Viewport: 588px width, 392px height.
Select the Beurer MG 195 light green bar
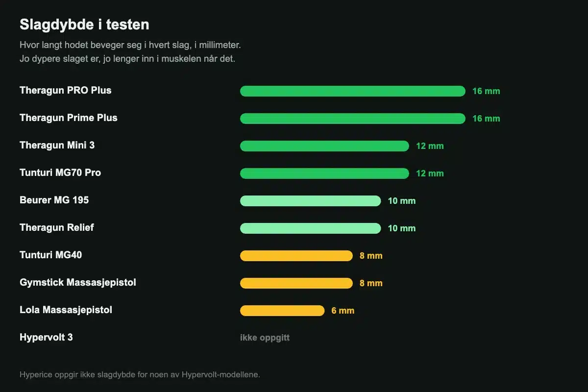tap(310, 201)
